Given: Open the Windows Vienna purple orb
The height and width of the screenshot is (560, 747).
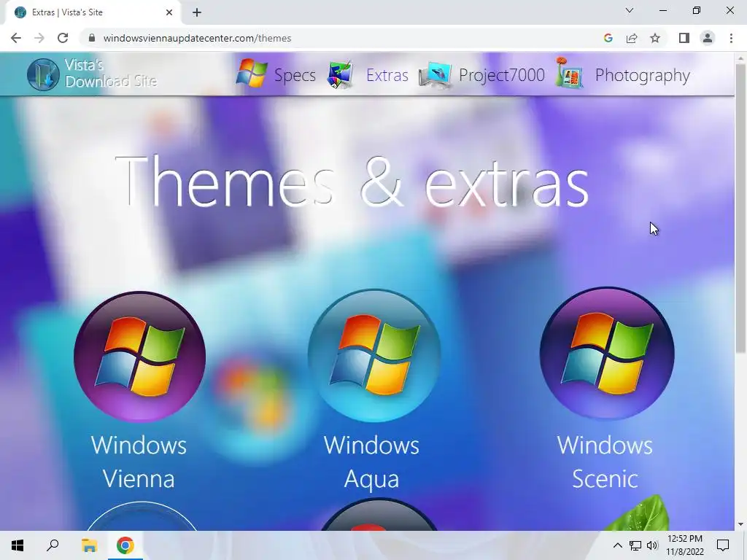Looking at the screenshot, I should tap(139, 357).
